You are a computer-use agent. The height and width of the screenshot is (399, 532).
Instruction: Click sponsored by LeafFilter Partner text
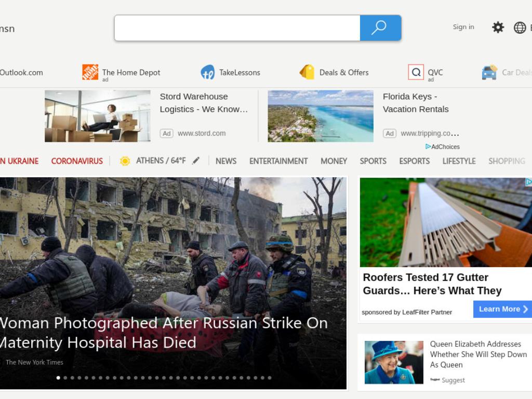(407, 312)
